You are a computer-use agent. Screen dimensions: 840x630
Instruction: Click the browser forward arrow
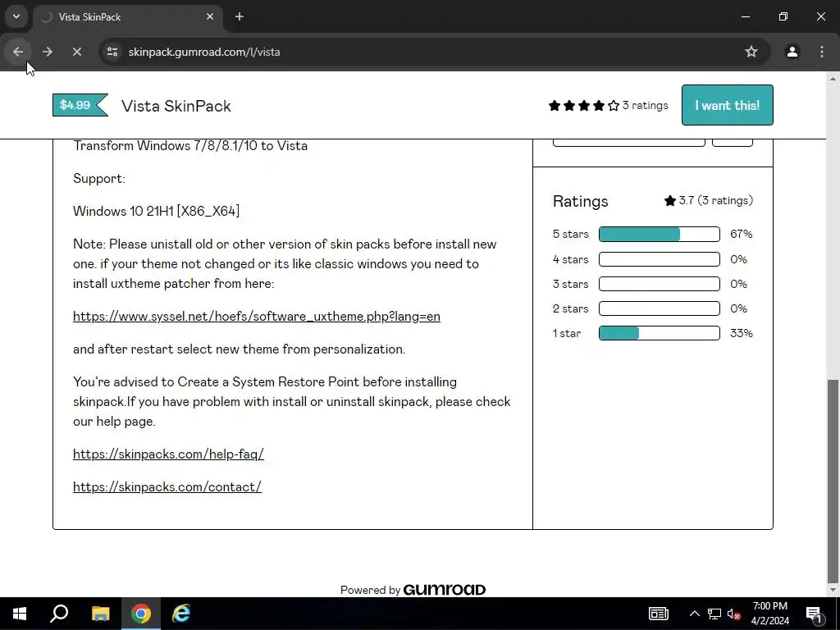[47, 52]
